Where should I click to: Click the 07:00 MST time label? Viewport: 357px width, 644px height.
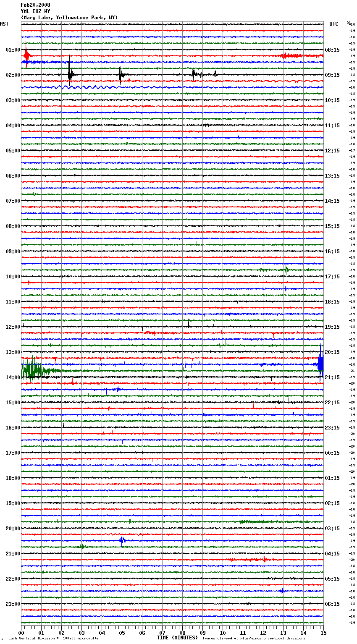tap(13, 201)
